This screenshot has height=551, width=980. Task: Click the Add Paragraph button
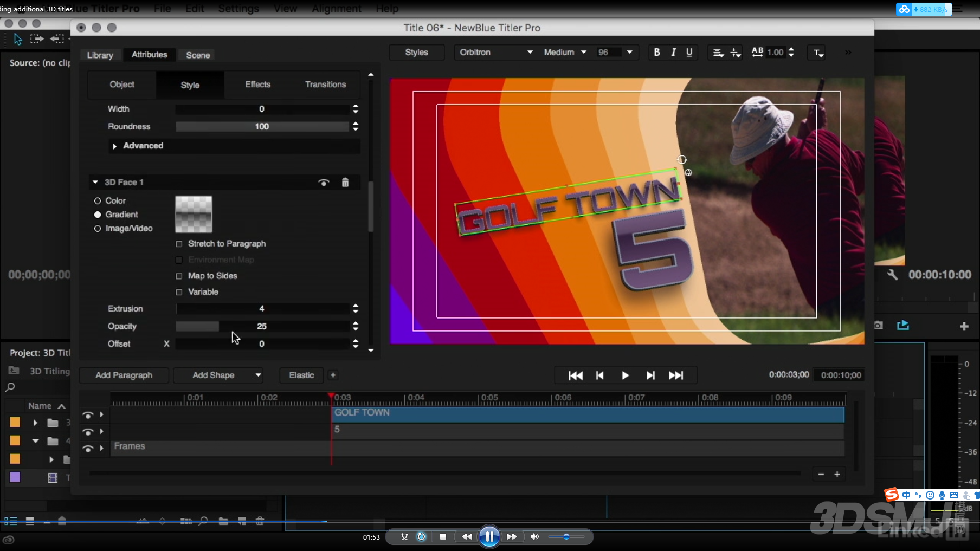pos(124,375)
